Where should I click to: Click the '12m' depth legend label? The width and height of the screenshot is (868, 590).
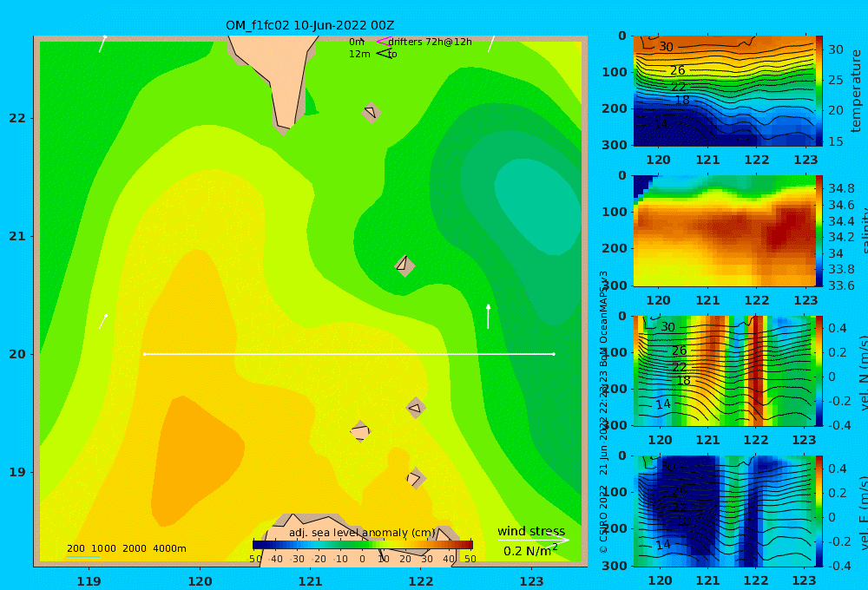[x=359, y=54]
